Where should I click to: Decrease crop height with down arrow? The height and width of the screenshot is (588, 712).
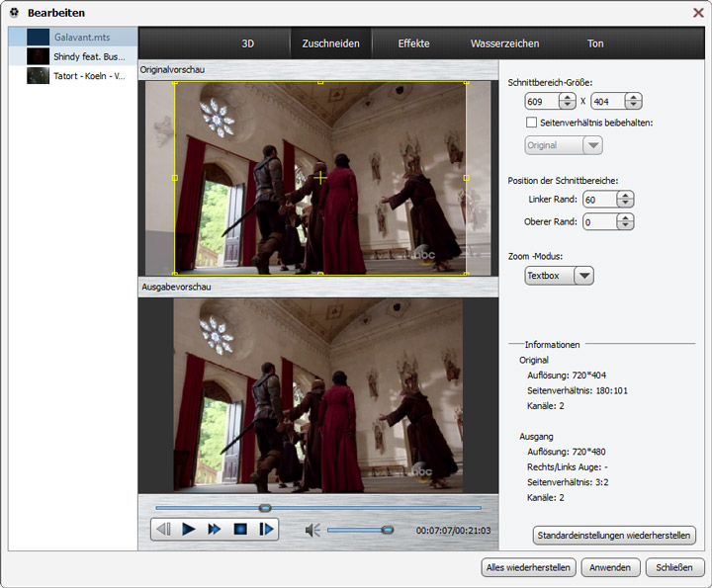tap(633, 106)
